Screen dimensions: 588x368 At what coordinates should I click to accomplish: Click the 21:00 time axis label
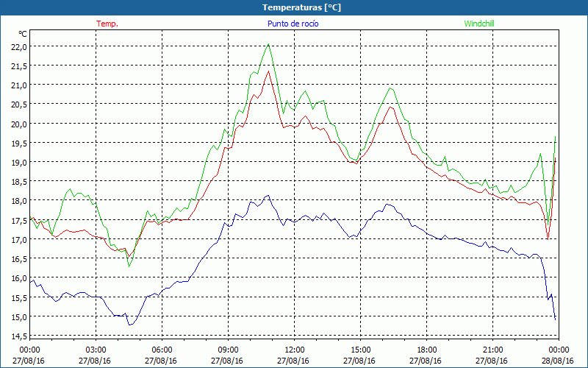pos(492,350)
